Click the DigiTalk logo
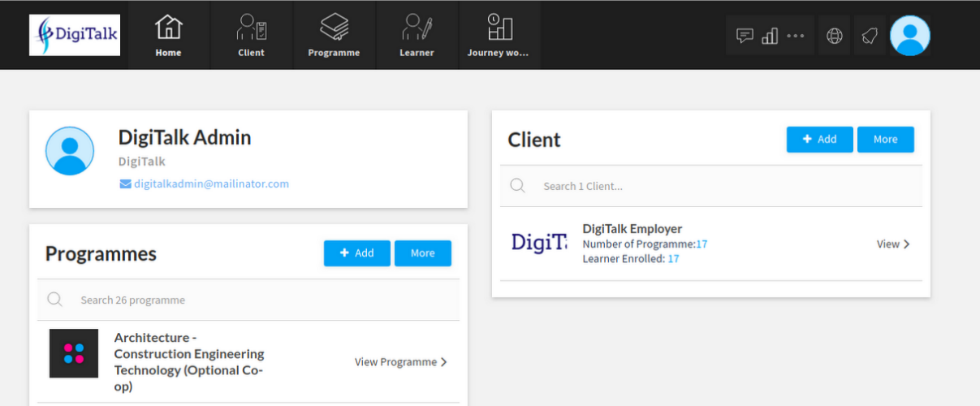The height and width of the screenshot is (406, 980). 75,35
